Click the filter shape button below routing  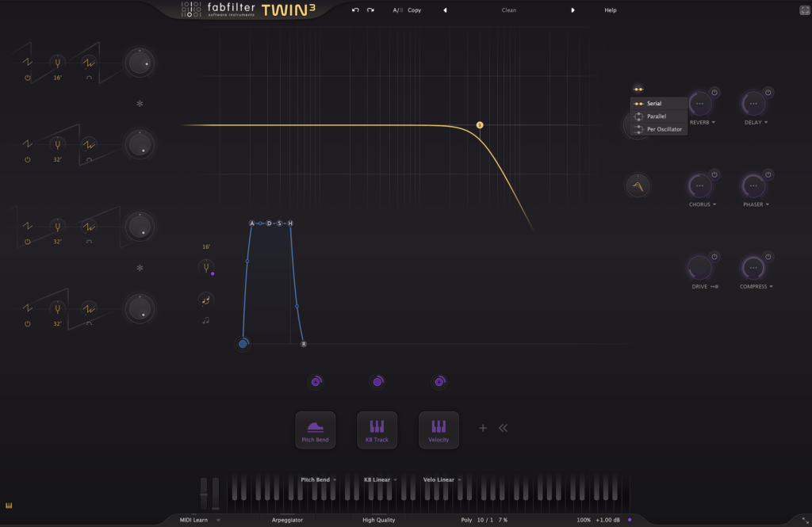coord(638,186)
